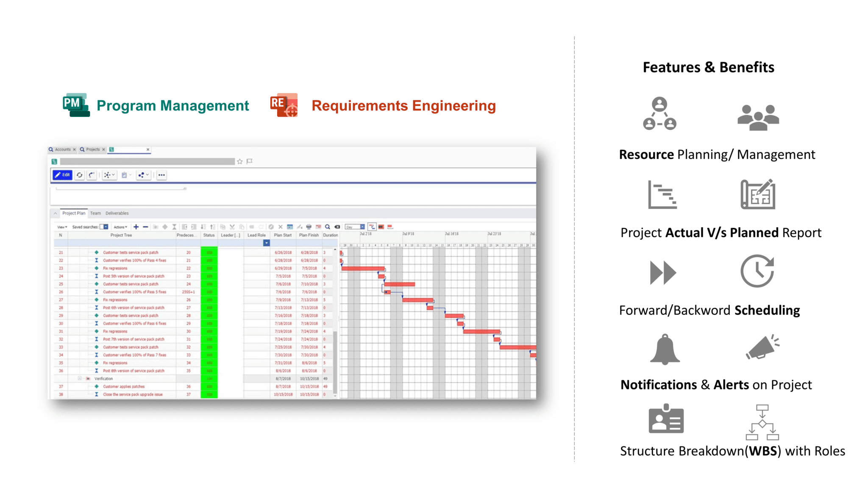This screenshot has width=868, height=488.
Task: Click the calendar grid icon
Action: [x=290, y=227]
